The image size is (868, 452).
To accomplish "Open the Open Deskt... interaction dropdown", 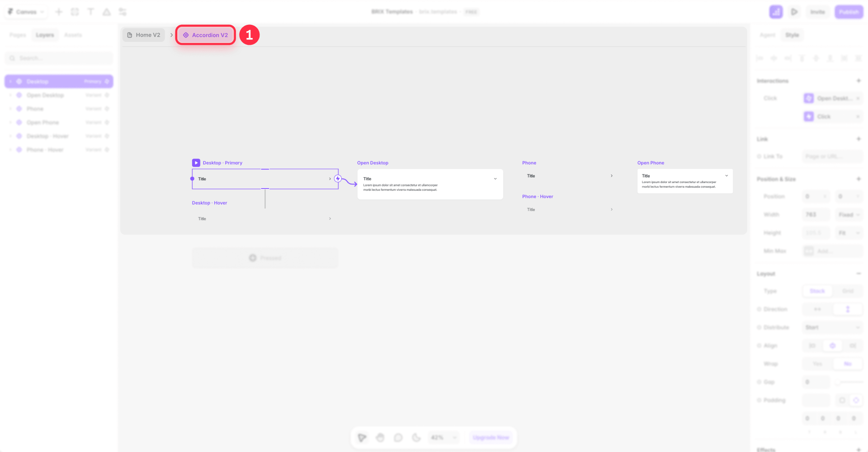I will 833,98.
